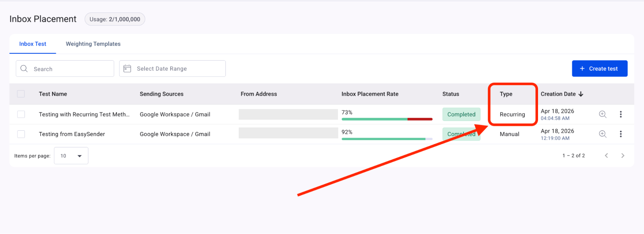The height and width of the screenshot is (234, 644).
Task: Click the 73% inbox placement rate bar
Action: click(x=387, y=119)
